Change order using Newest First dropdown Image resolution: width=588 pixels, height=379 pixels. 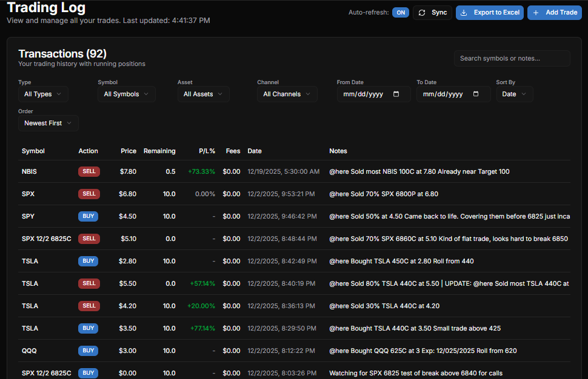[48, 123]
